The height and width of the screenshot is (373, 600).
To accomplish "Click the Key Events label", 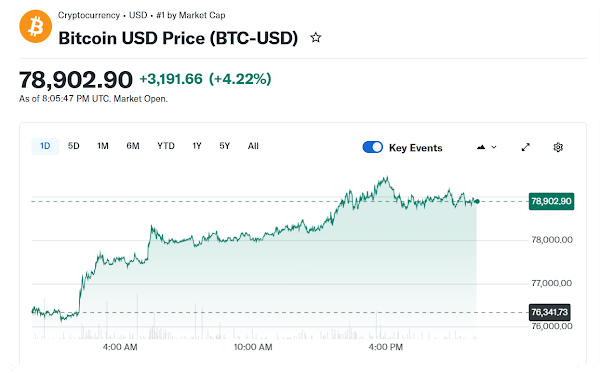I will point(416,148).
